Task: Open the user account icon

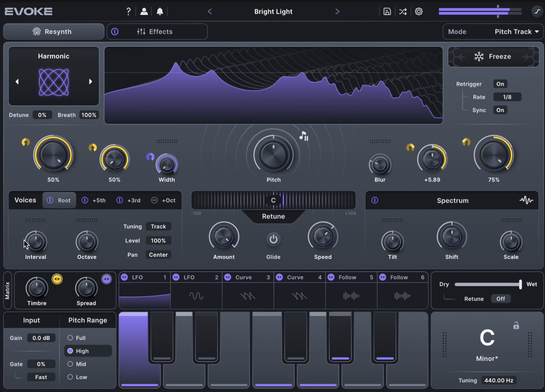Action: 144,11
